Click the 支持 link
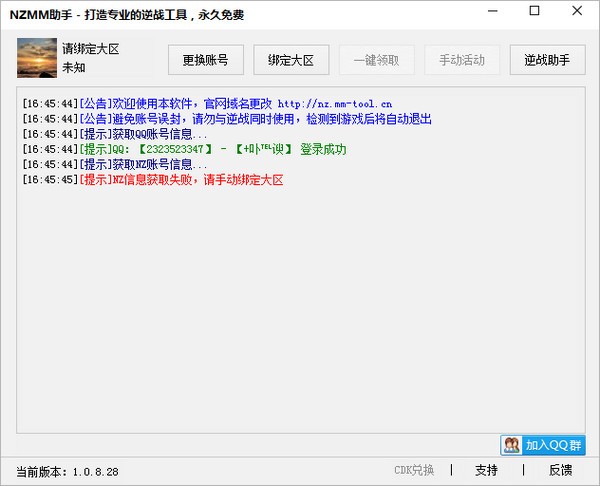The height and width of the screenshot is (486, 600). pos(486,470)
